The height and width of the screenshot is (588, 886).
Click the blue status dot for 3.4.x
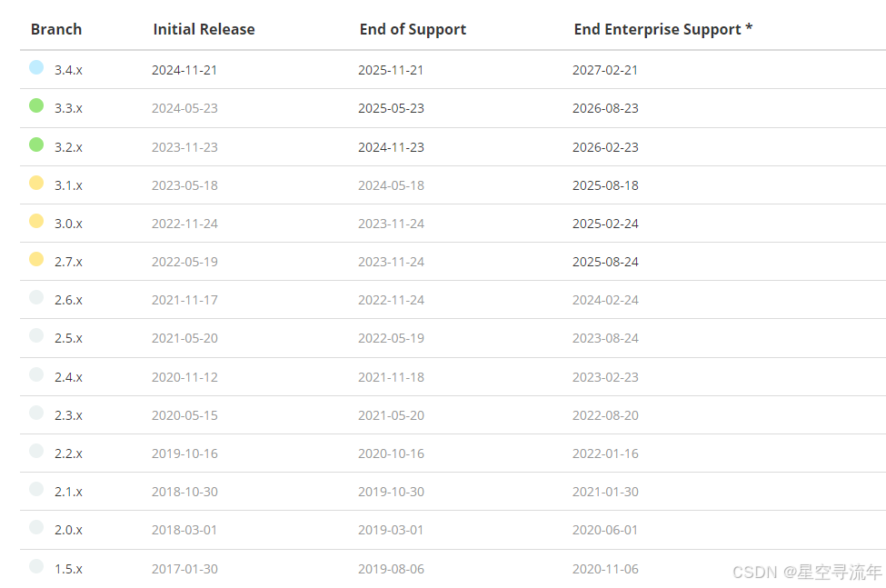point(36,68)
